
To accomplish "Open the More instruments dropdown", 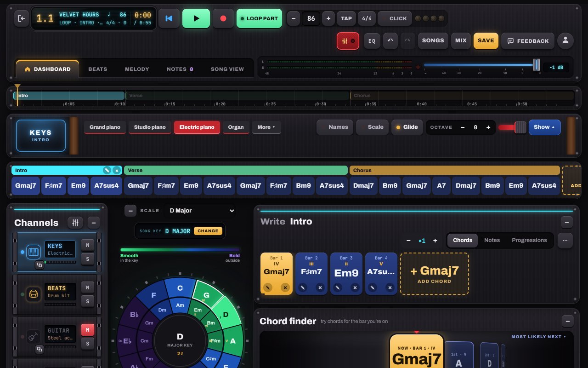I will coord(266,127).
